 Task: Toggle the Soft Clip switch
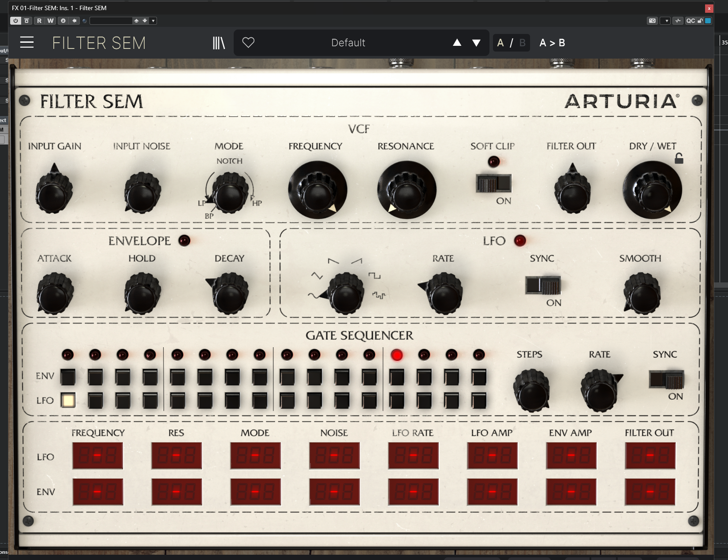click(x=493, y=183)
